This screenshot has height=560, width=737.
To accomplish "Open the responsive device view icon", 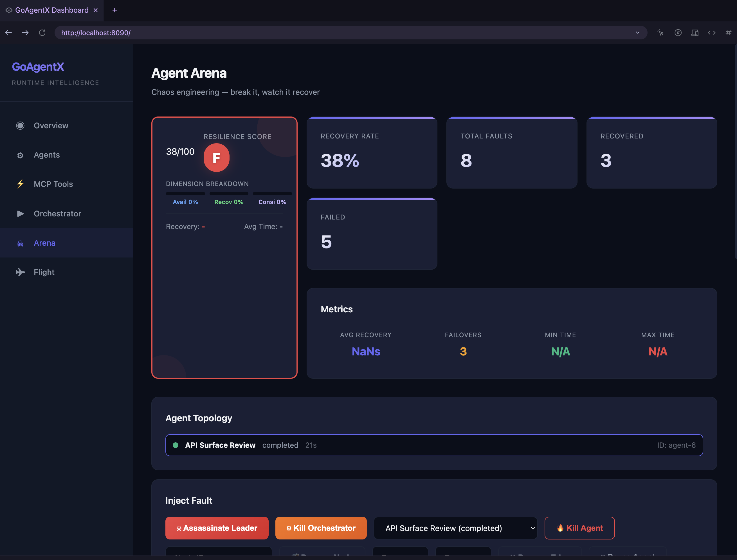I will coord(695,33).
